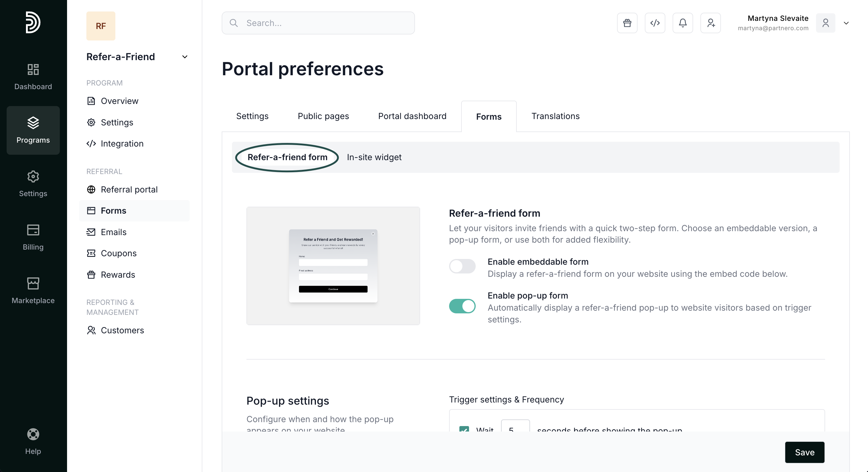
Task: Click the code integration icon in header
Action: pyautogui.click(x=655, y=23)
